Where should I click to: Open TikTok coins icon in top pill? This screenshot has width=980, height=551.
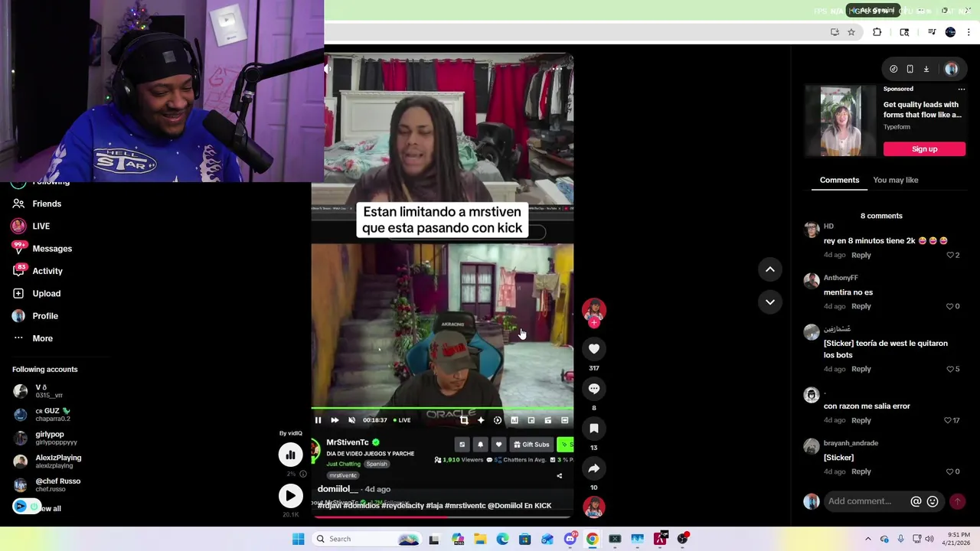click(893, 69)
